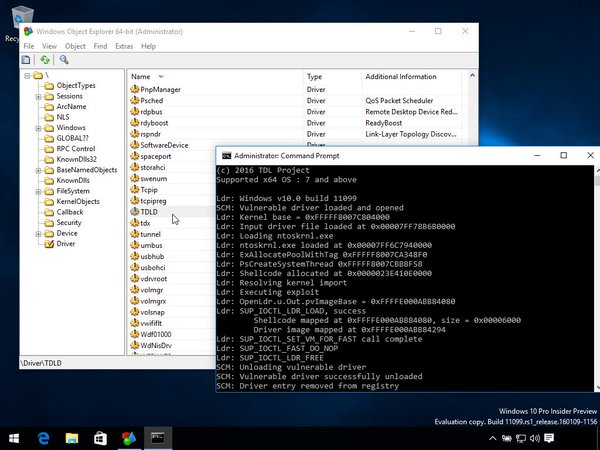Open the File menu
The height and width of the screenshot is (450, 600).
29,46
